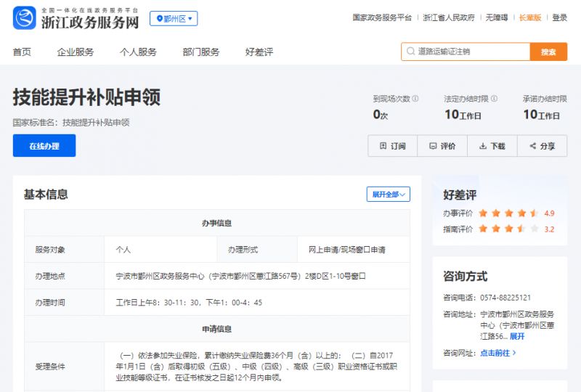Viewport: 581px width, 392px height.
Task: Open the 个人服务 navigation tab
Action: tap(138, 52)
